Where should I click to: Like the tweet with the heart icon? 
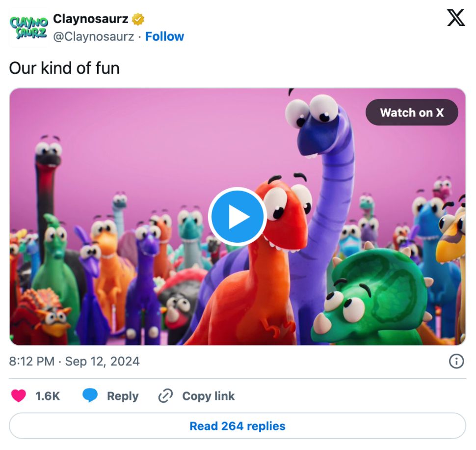pos(19,396)
